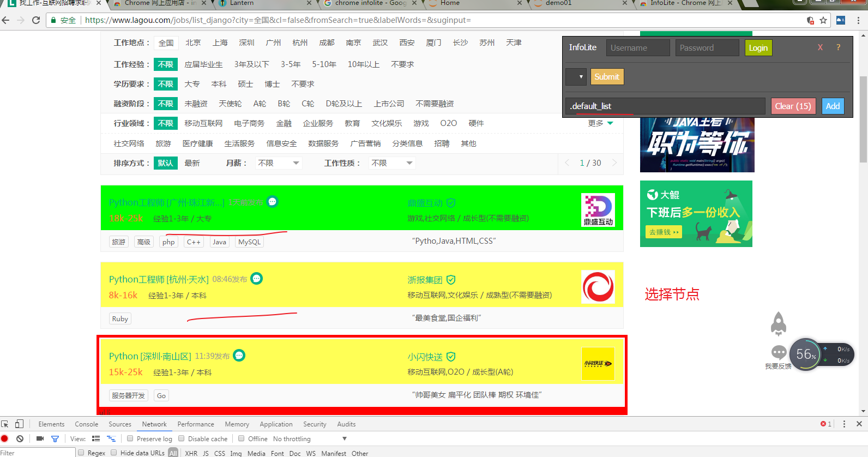
Task: Click the browser back arrow
Action: (6, 20)
